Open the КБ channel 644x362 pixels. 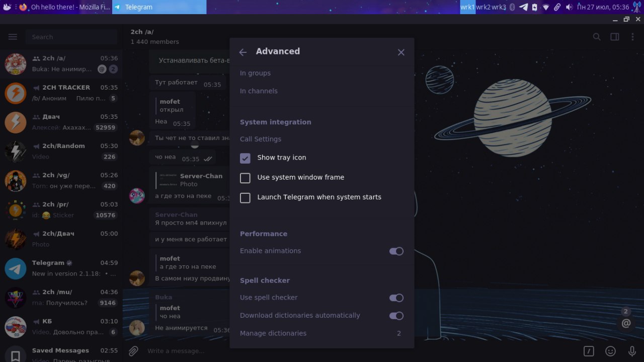[x=61, y=327]
